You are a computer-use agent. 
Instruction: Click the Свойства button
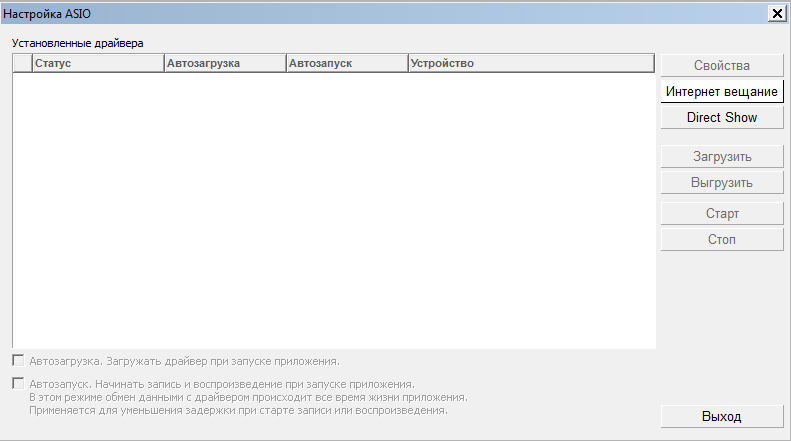click(721, 66)
